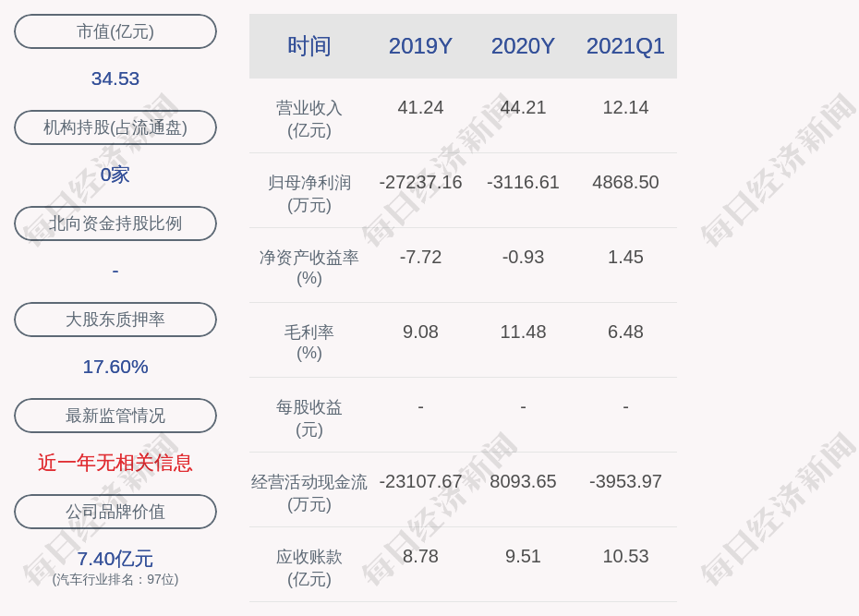
Task: Select net profit value -27237.16
Action: [421, 182]
